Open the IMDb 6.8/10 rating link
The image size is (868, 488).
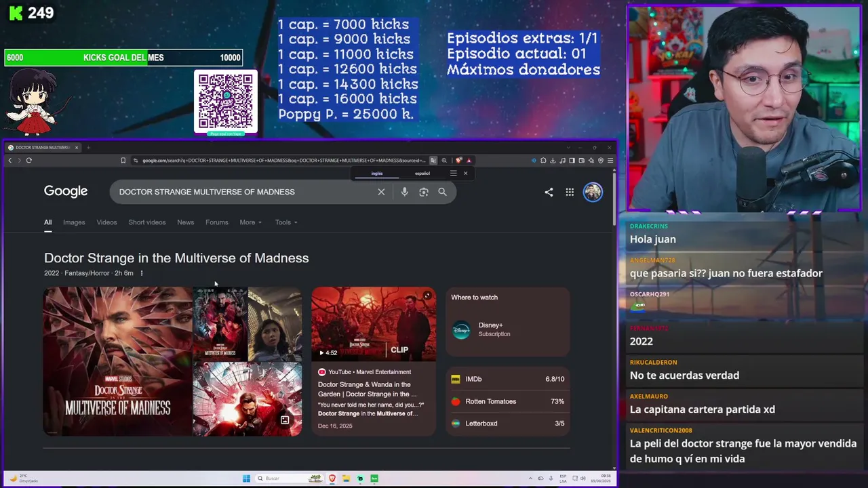coord(508,379)
